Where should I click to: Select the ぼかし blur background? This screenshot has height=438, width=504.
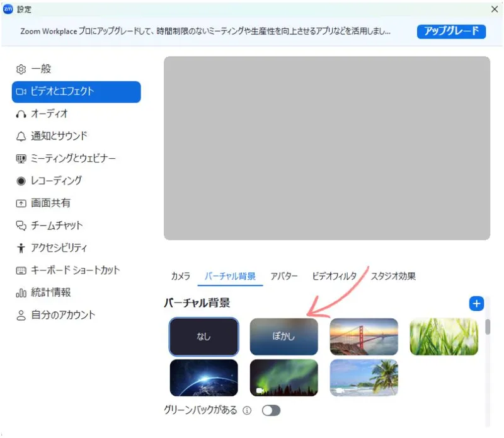pos(283,337)
